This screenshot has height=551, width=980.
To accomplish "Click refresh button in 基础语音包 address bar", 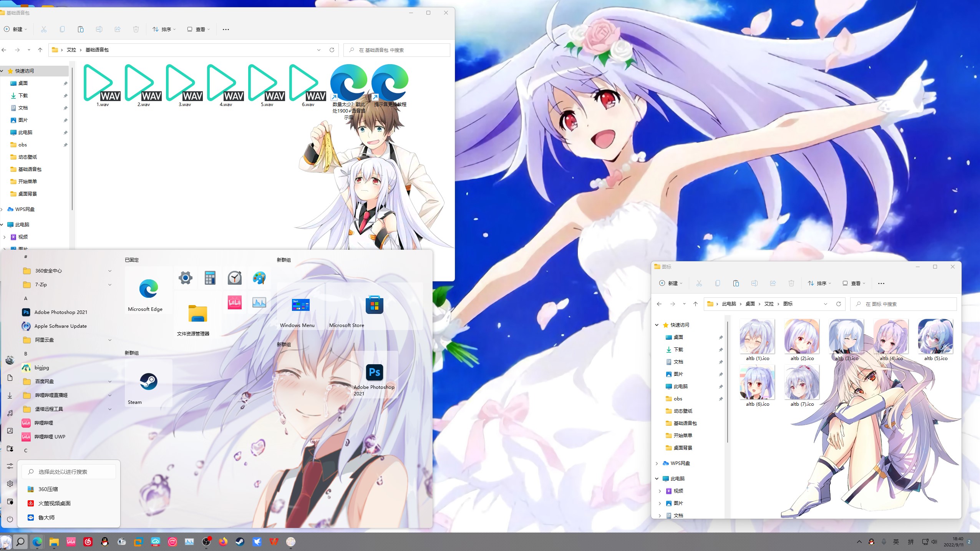I will click(332, 50).
